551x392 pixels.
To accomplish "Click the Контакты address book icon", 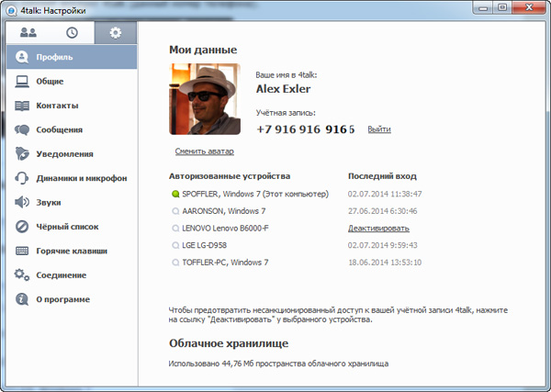I will click(22, 106).
